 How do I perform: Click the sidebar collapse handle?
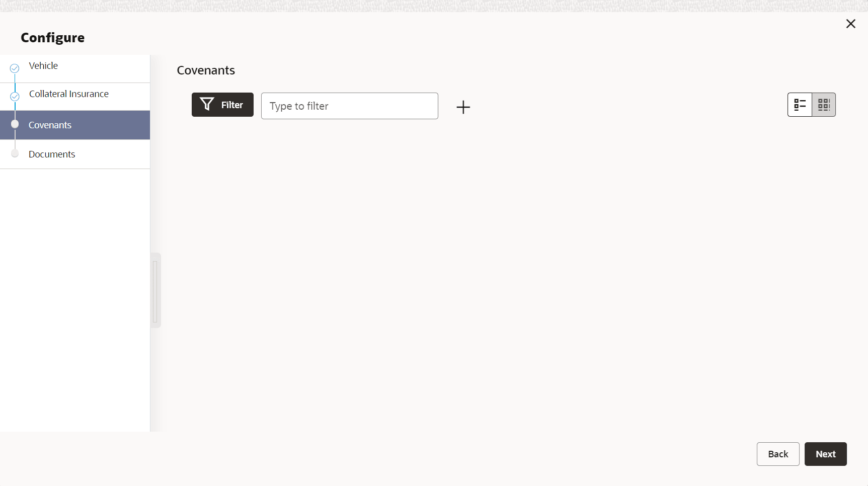click(155, 291)
